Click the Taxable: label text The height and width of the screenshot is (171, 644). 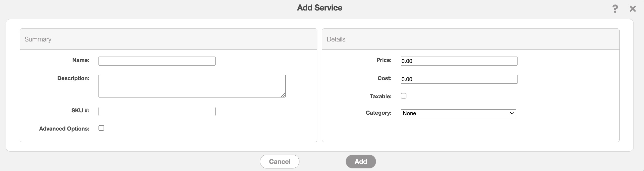coord(380,97)
